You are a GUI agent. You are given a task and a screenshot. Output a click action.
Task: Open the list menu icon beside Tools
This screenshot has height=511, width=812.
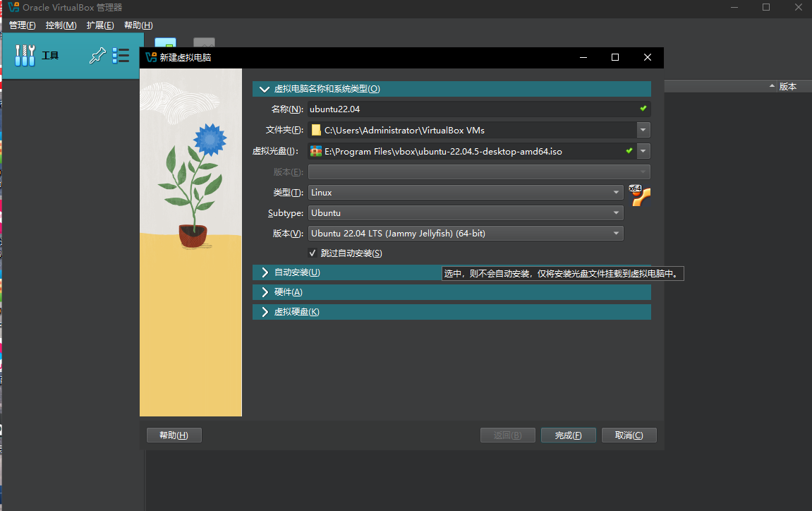(x=121, y=56)
